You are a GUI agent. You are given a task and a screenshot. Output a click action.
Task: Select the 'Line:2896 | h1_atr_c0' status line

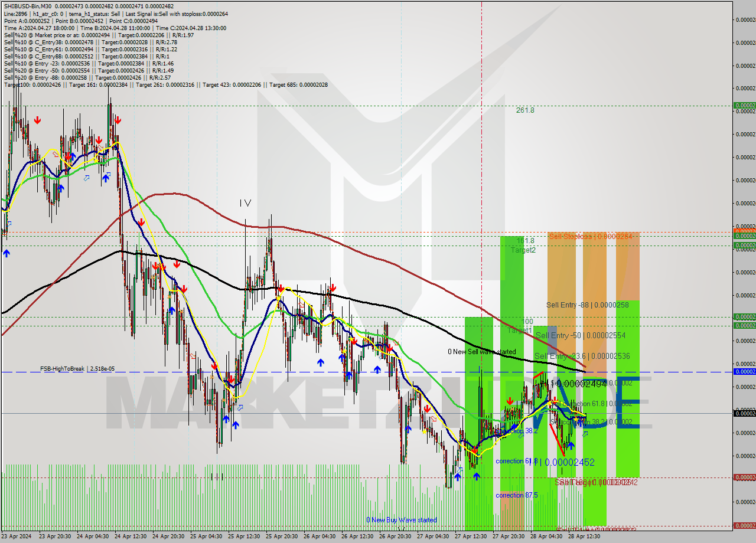click(x=116, y=14)
